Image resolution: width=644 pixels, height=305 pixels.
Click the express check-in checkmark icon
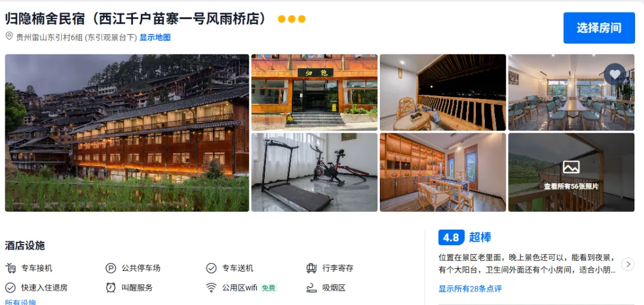pyautogui.click(x=10, y=287)
